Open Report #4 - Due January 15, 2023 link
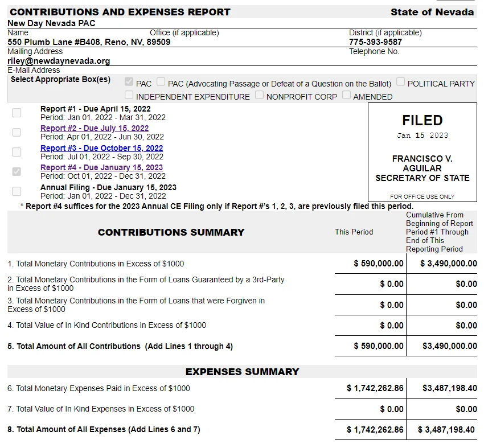This screenshot has height=448, width=484. coord(101,167)
